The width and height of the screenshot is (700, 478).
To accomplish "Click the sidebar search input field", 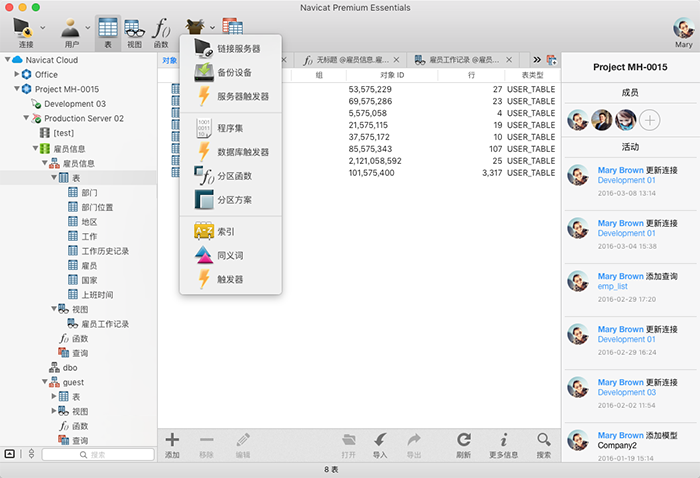I will (x=98, y=454).
